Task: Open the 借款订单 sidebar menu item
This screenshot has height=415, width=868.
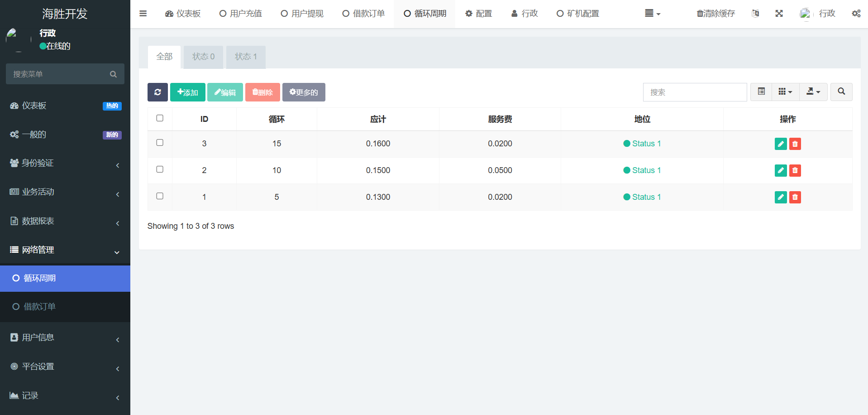Action: tap(40, 307)
